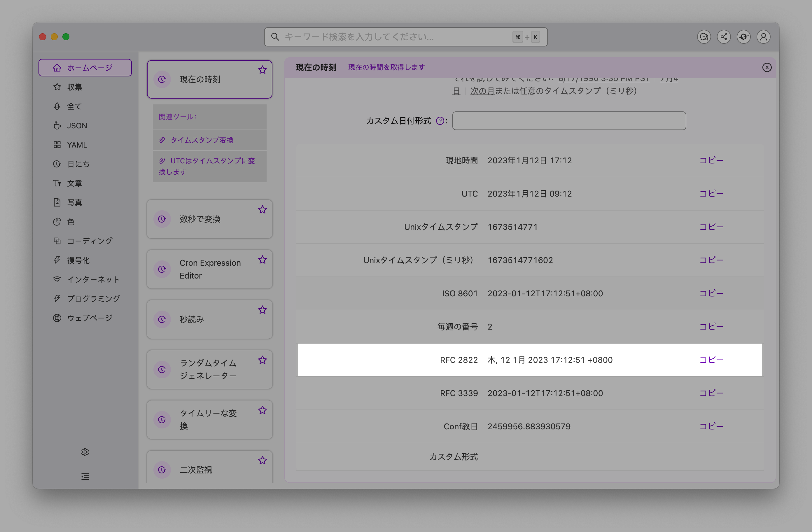The width and height of the screenshot is (812, 532).
Task: Copy the ISO 8601 value
Action: [x=711, y=293]
